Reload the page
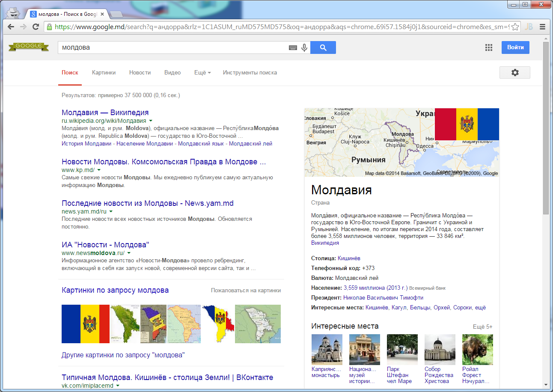 click(36, 27)
